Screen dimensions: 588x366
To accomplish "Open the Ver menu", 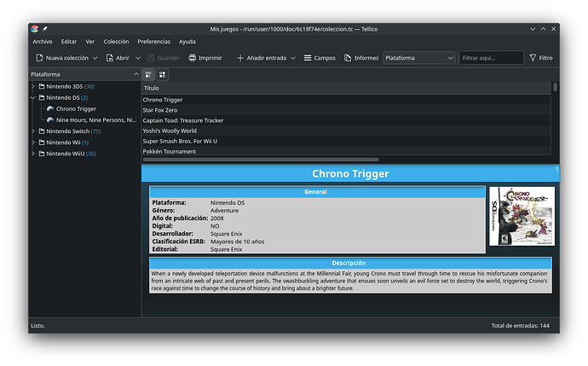I will 90,42.
